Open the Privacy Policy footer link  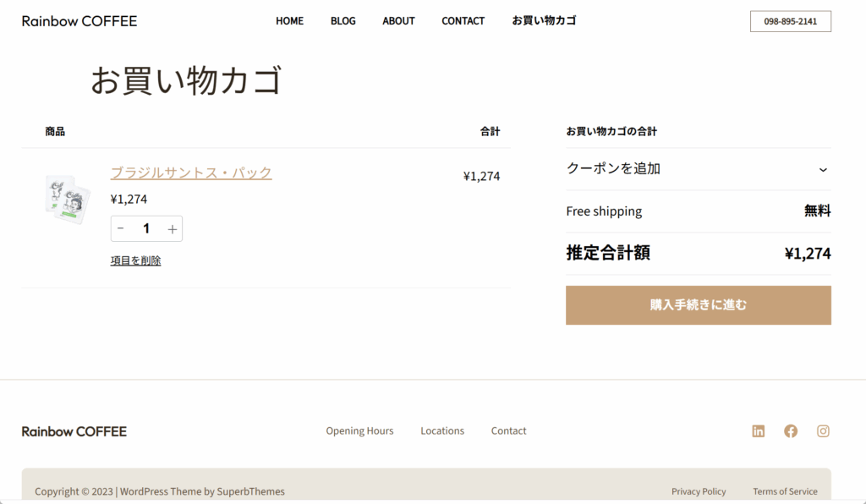pyautogui.click(x=699, y=491)
